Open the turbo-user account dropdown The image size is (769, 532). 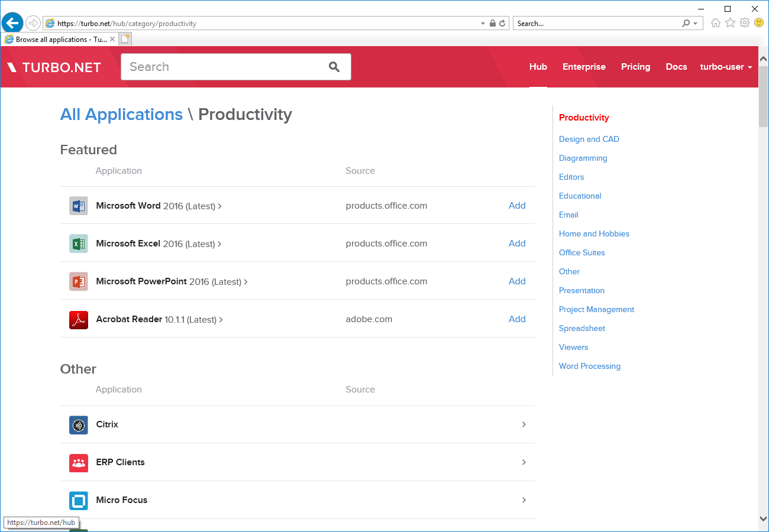click(x=726, y=67)
